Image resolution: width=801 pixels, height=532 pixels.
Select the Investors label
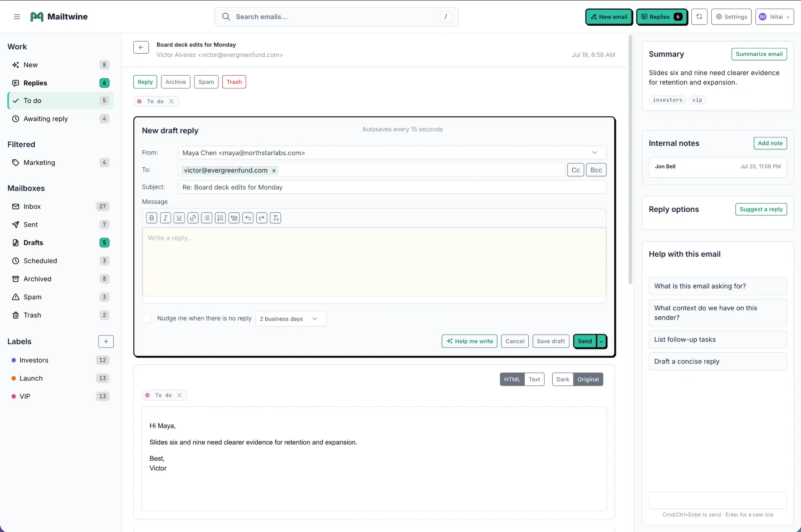[x=60, y=360]
